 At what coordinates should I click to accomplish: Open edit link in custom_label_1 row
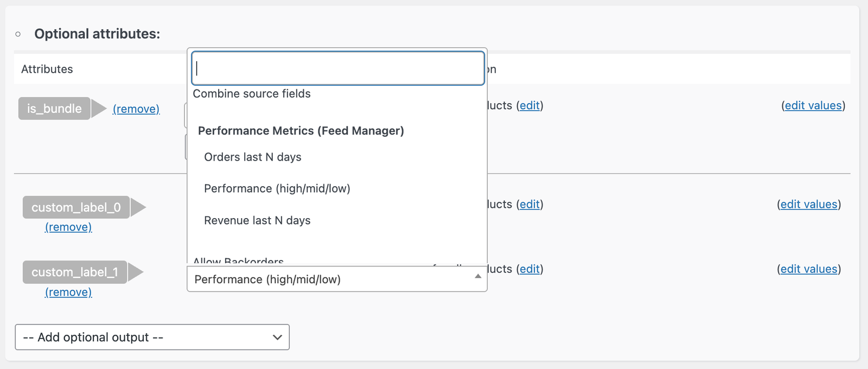click(530, 269)
